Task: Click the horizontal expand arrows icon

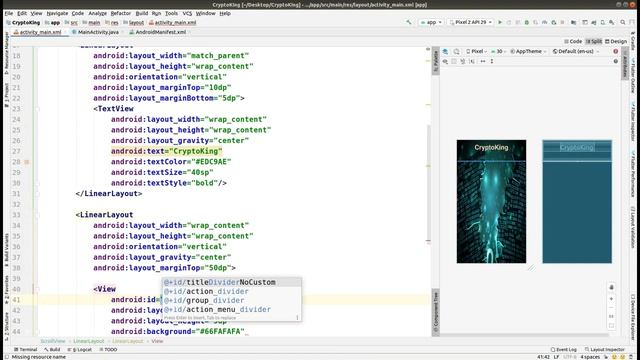Action: 483,61
